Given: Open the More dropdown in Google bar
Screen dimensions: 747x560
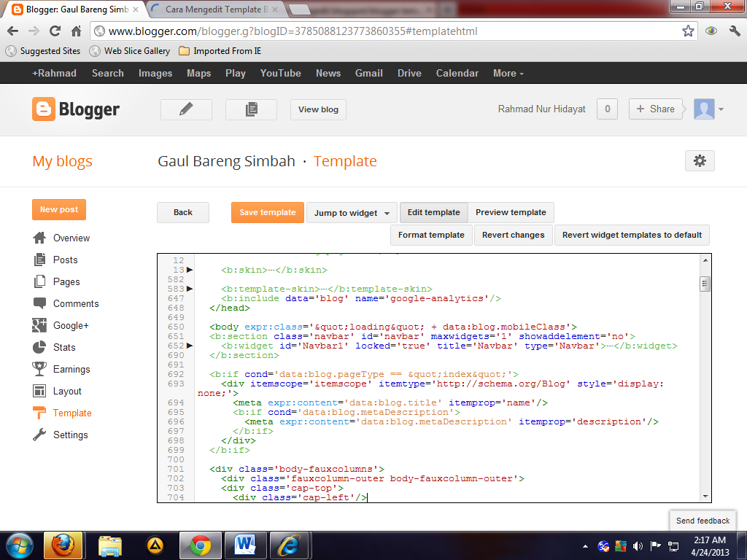Looking at the screenshot, I should click(x=508, y=74).
